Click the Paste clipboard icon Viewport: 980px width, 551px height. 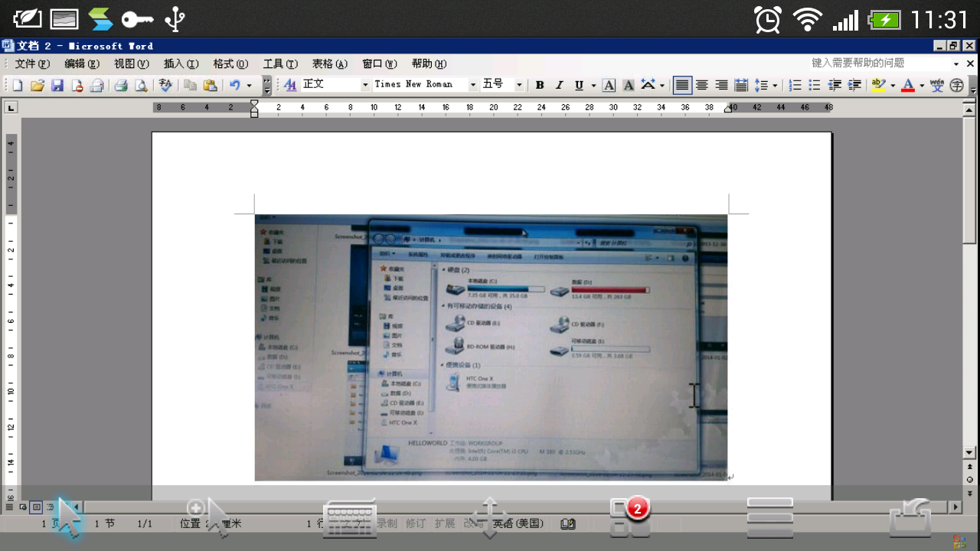(210, 85)
